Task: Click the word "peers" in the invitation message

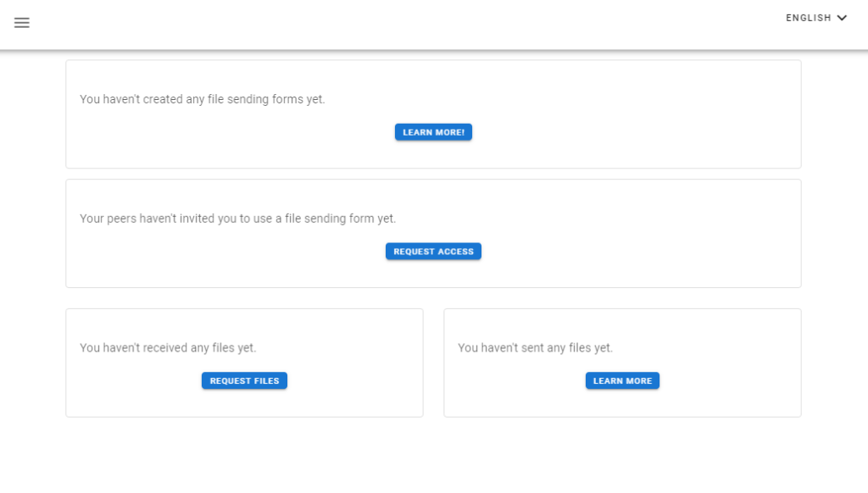Action: pyautogui.click(x=123, y=219)
